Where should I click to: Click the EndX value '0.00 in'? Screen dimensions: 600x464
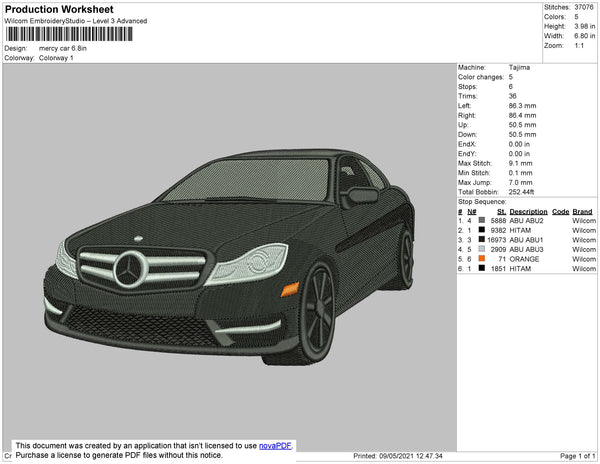pos(519,144)
